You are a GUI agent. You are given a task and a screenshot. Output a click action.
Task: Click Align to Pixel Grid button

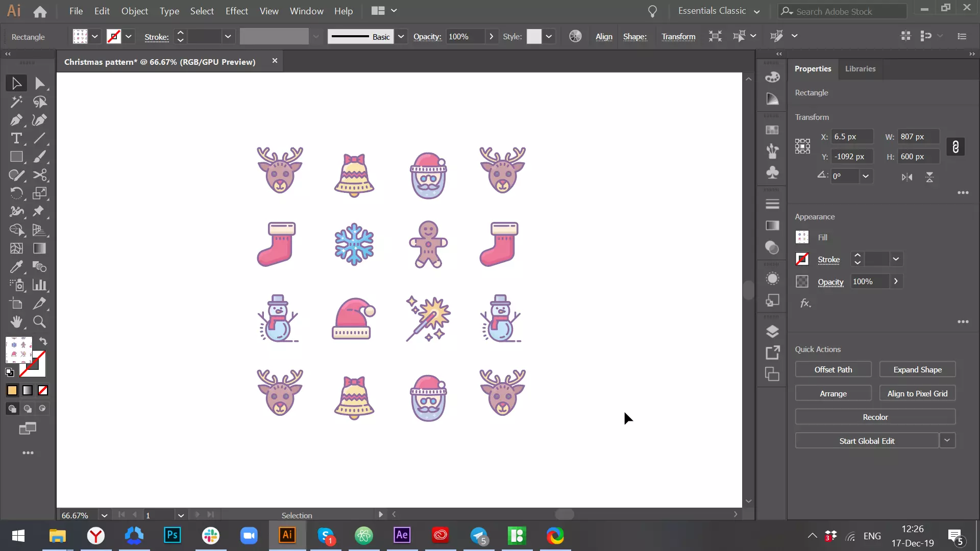coord(917,393)
